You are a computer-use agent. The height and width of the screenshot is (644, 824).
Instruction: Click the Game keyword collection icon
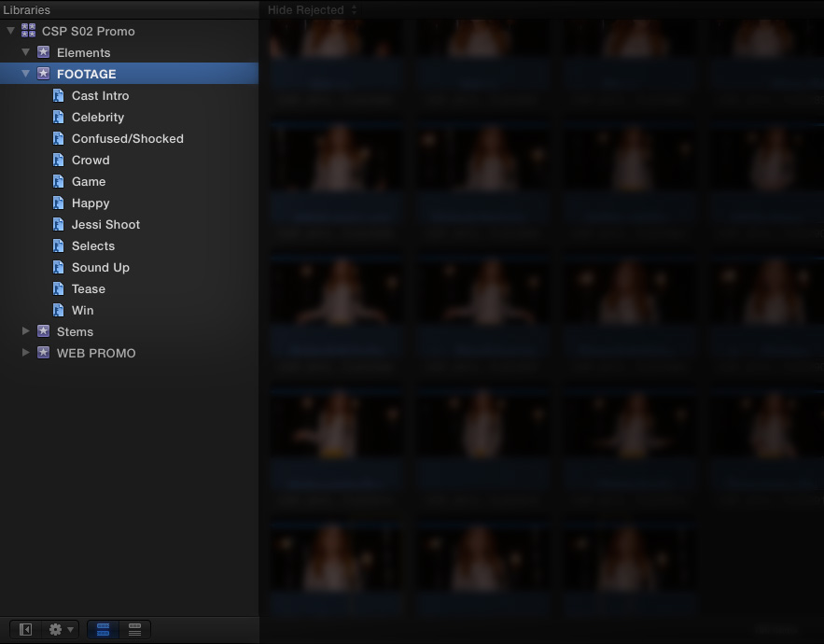(x=59, y=181)
